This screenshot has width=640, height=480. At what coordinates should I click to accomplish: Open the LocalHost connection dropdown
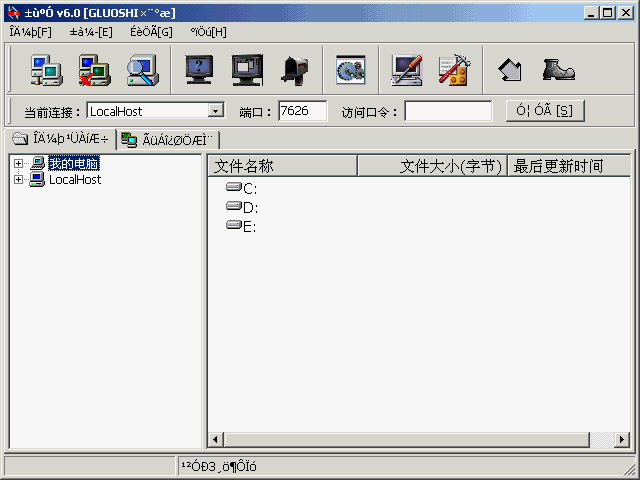(x=215, y=111)
